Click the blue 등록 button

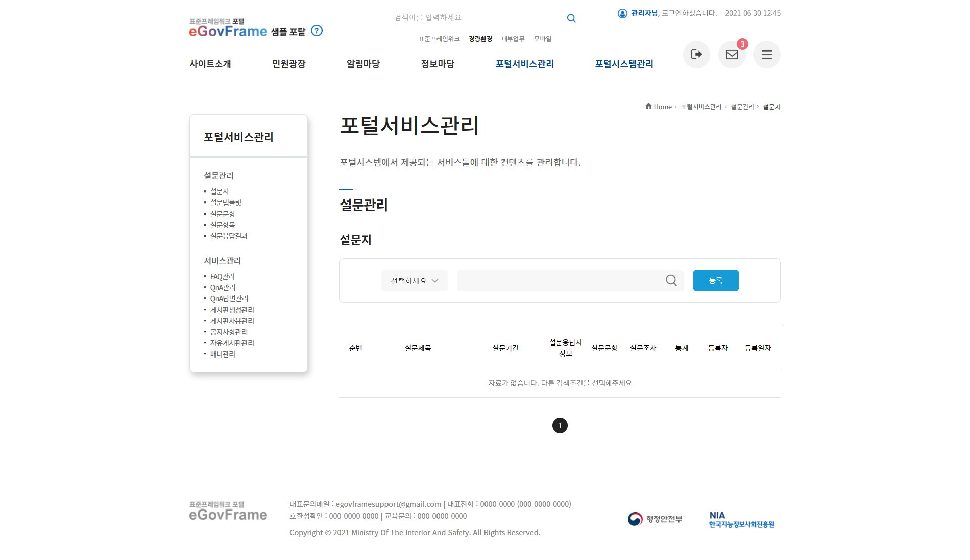tap(715, 280)
